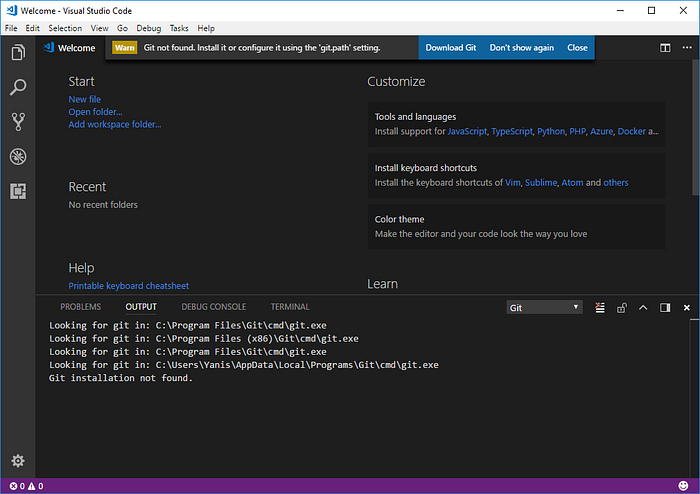Click the Welcome page vertical scrollbar

tap(696, 127)
